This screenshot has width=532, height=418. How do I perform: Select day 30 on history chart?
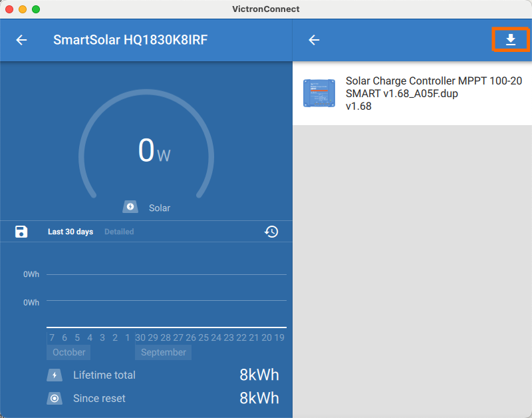140,337
